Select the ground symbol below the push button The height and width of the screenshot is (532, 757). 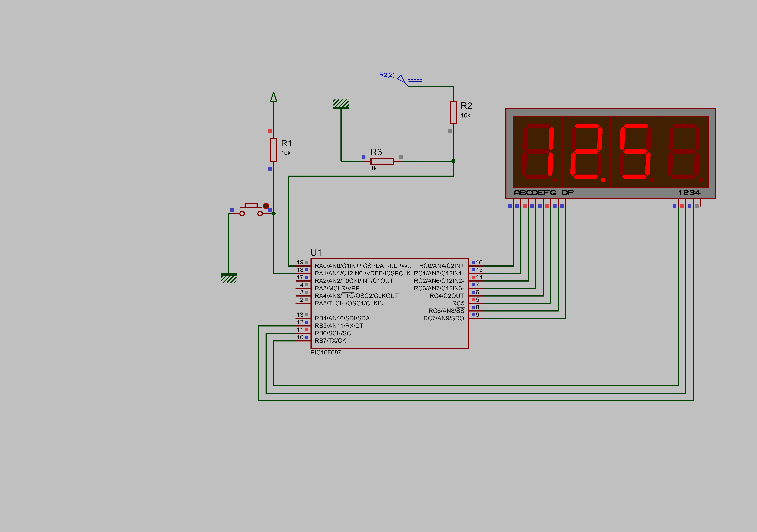[228, 278]
